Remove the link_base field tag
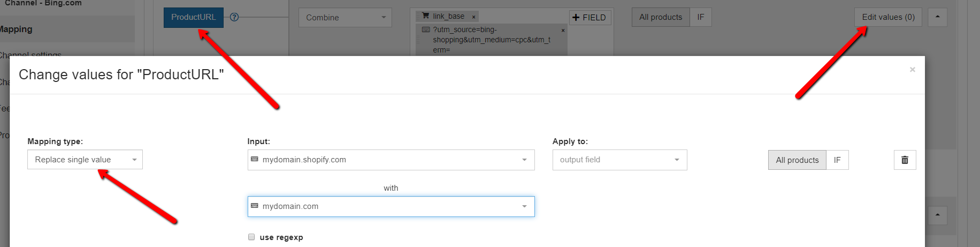This screenshot has height=247, width=980. coord(473,17)
